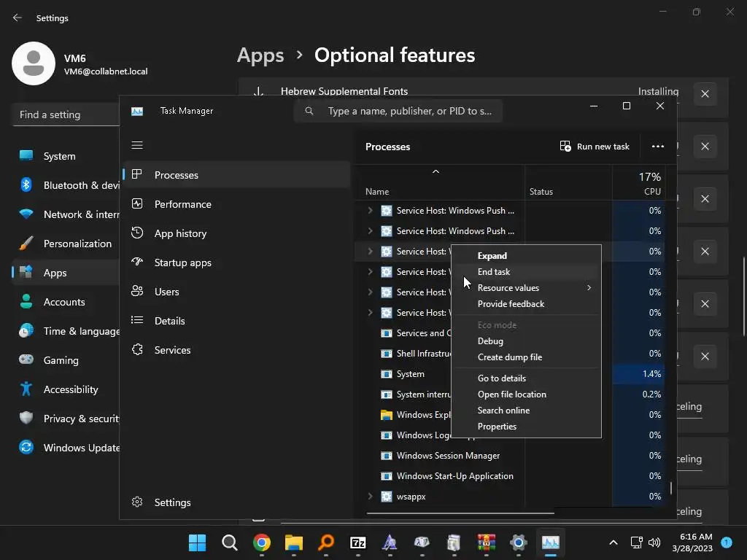Open the App history page
Viewport: 747px width, 560px height.
coord(237,233)
